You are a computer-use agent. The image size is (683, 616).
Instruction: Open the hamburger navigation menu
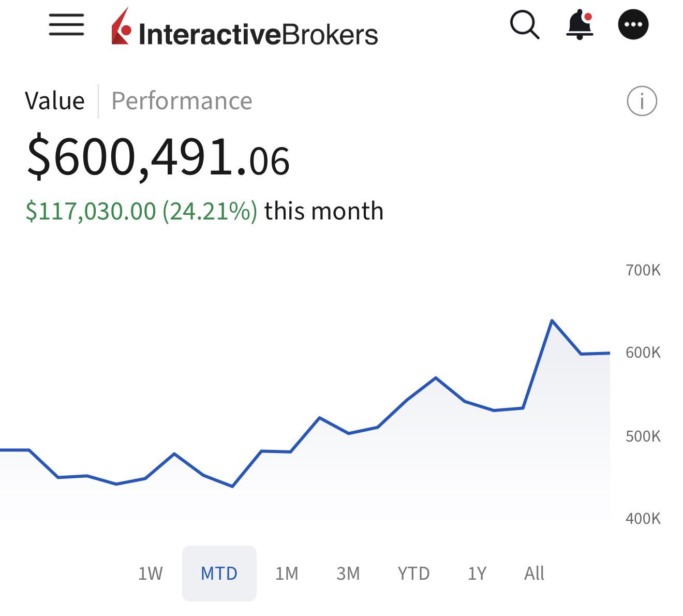point(66,24)
